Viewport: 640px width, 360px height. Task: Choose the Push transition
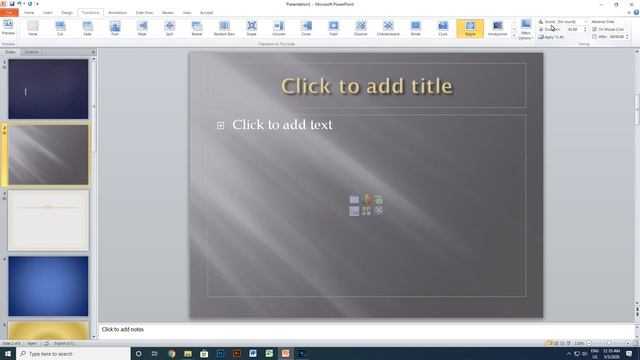[115, 28]
